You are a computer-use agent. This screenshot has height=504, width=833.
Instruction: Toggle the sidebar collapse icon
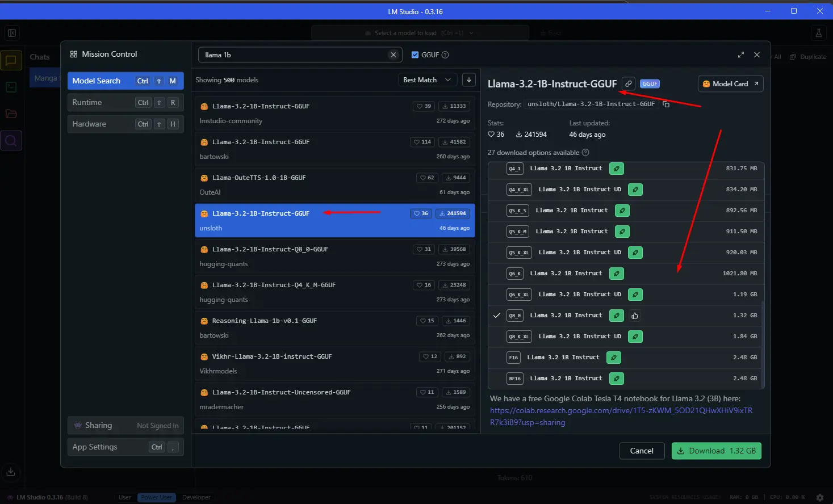pyautogui.click(x=11, y=33)
